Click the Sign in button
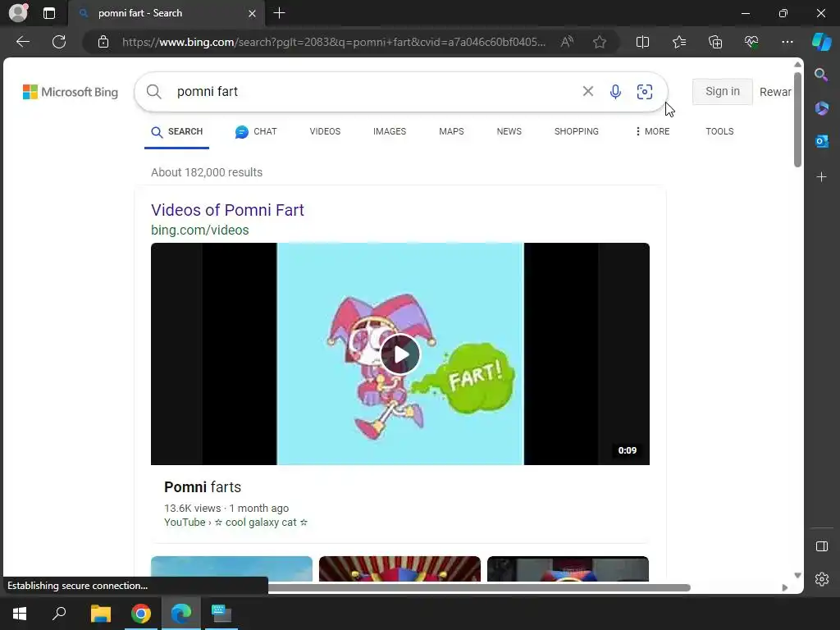840x630 pixels. pos(722,92)
